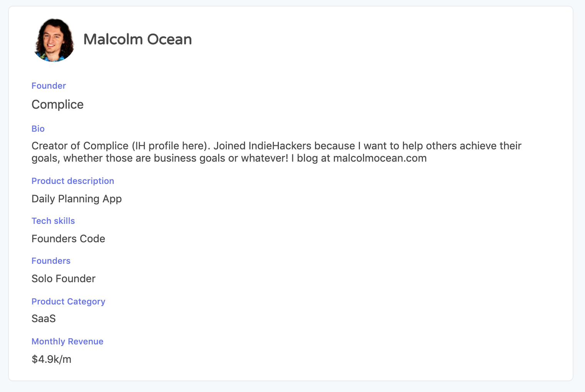Click the Tech skills label
The image size is (585, 392).
click(x=53, y=221)
